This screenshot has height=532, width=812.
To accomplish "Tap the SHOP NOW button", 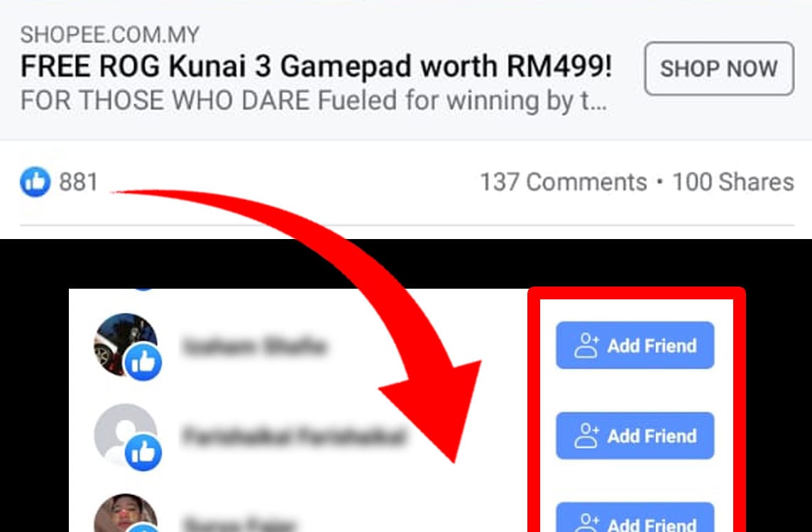I will click(x=719, y=68).
